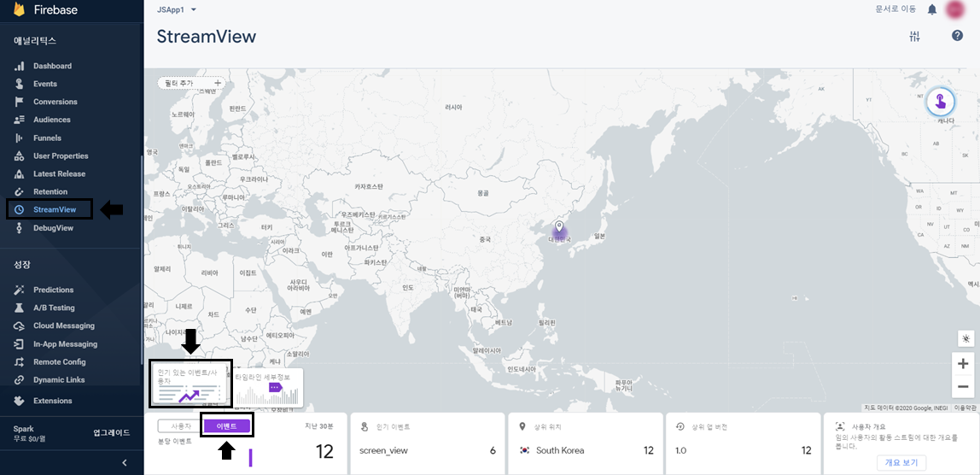Open the help question mark icon
980x475 pixels.
tap(957, 36)
